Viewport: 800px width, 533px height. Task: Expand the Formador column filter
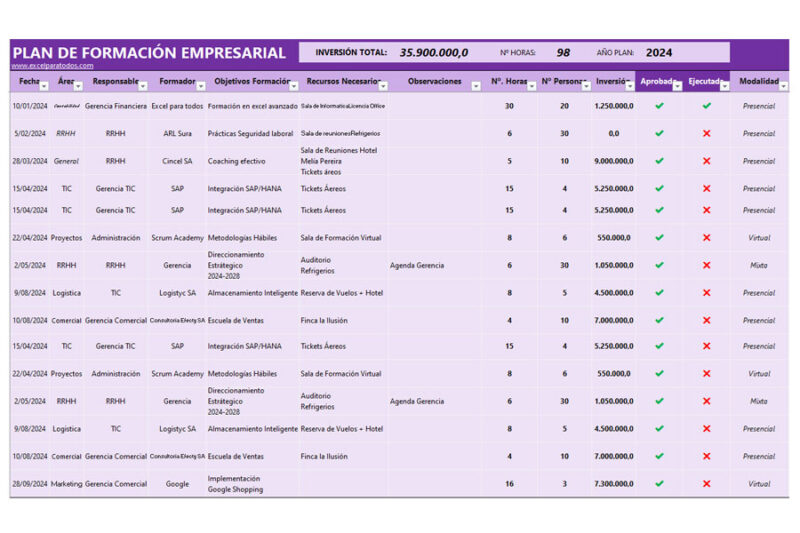tap(201, 86)
